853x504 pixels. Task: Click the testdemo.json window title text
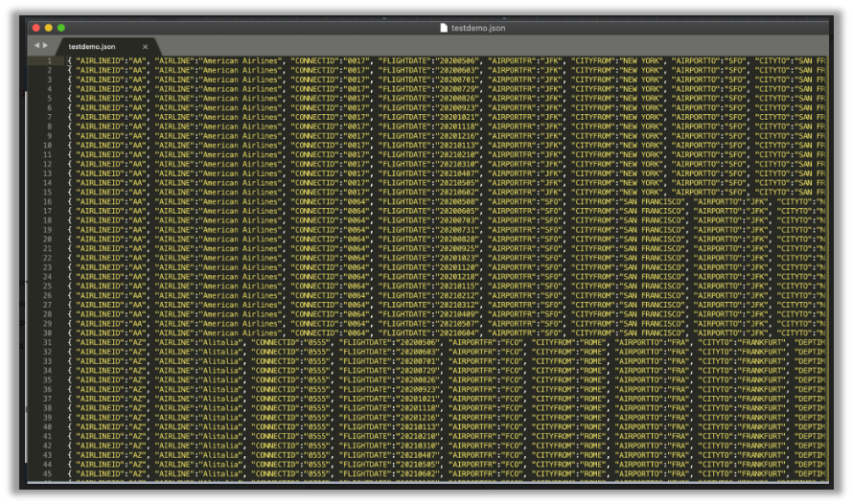(478, 28)
